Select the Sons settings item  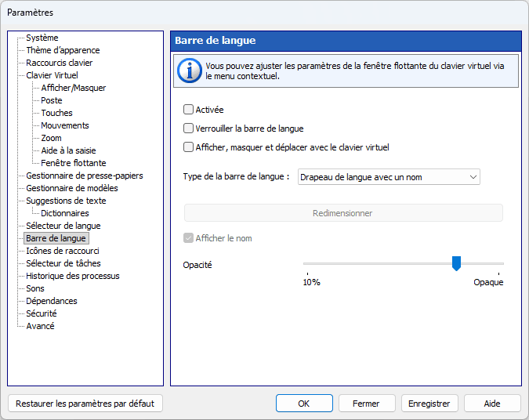(35, 288)
